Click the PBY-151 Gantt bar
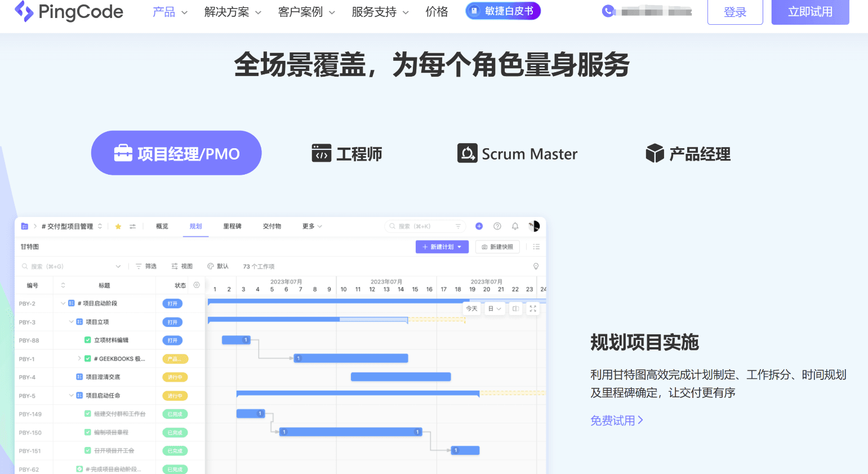Viewport: 868px width, 474px height. point(465,450)
